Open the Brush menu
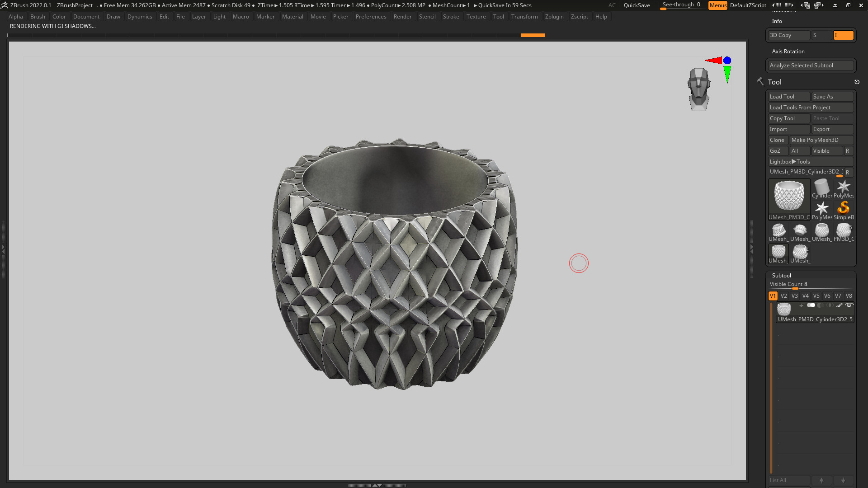The width and height of the screenshot is (868, 488). [38, 17]
